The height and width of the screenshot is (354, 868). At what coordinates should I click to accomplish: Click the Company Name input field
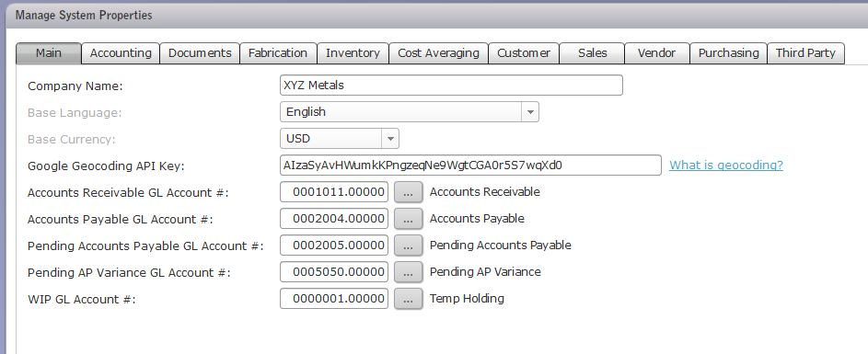click(x=451, y=86)
